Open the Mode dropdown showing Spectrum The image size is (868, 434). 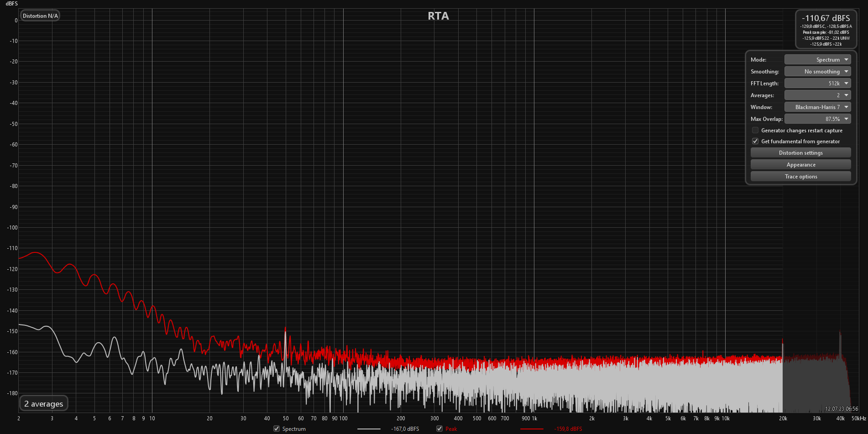tap(817, 60)
